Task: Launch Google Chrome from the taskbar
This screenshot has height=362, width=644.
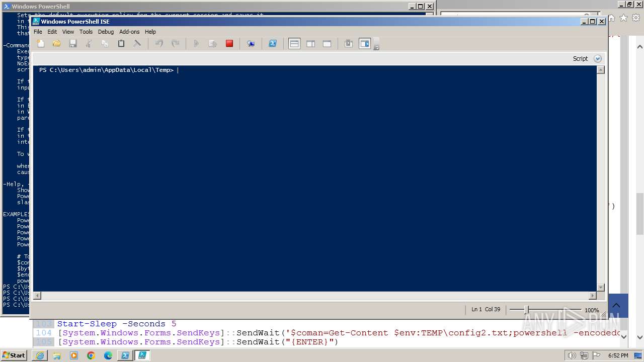Action: [x=91, y=355]
